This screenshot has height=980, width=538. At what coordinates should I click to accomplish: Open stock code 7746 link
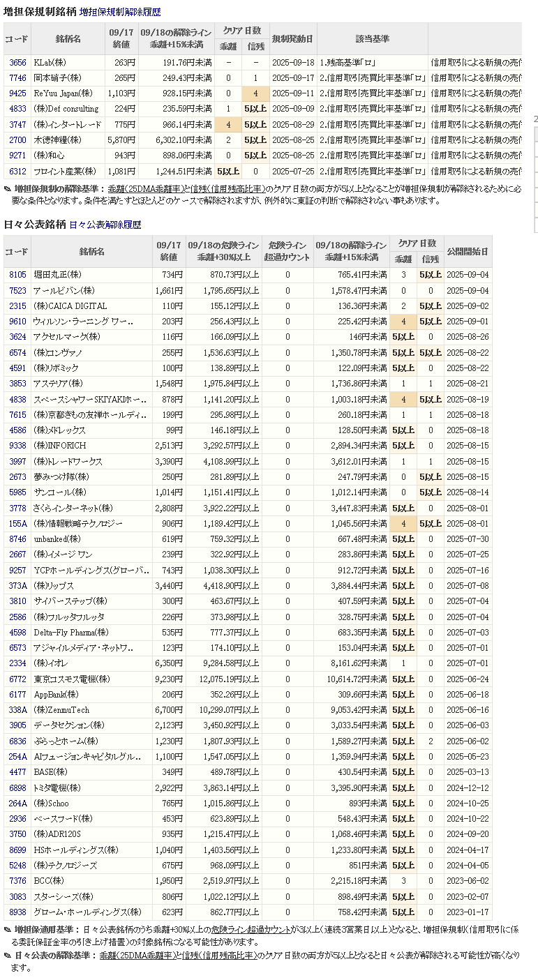point(17,78)
